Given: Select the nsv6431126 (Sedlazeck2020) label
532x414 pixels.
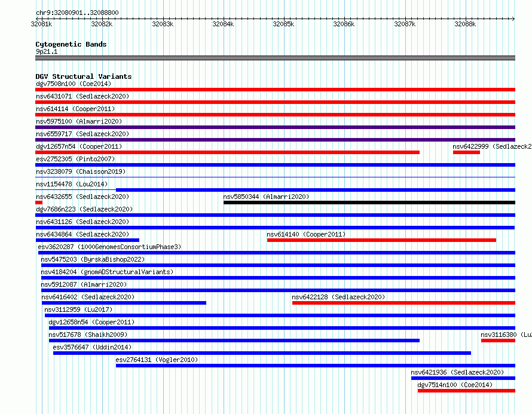Looking at the screenshot, I should point(82,222).
